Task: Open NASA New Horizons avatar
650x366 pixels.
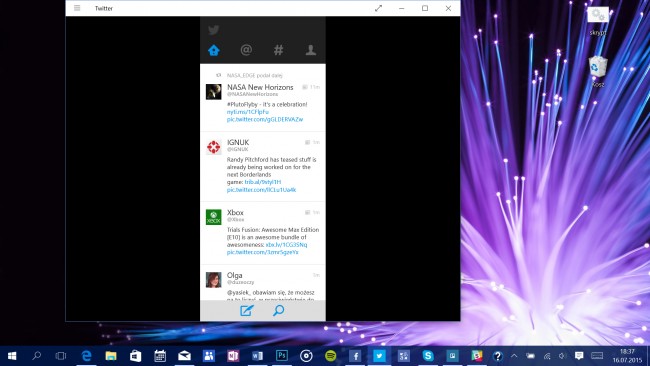Action: click(213, 92)
